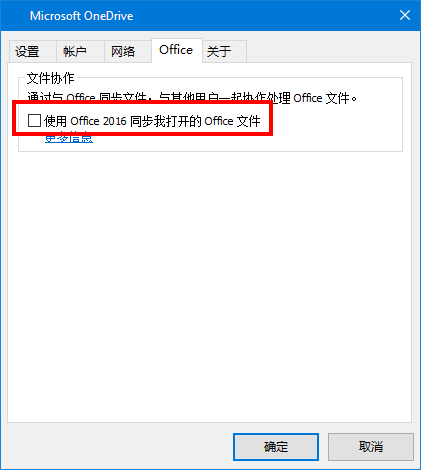Viewport: 421px width, 470px height.
Task: View the About page via 关于
Action: pyautogui.click(x=224, y=52)
